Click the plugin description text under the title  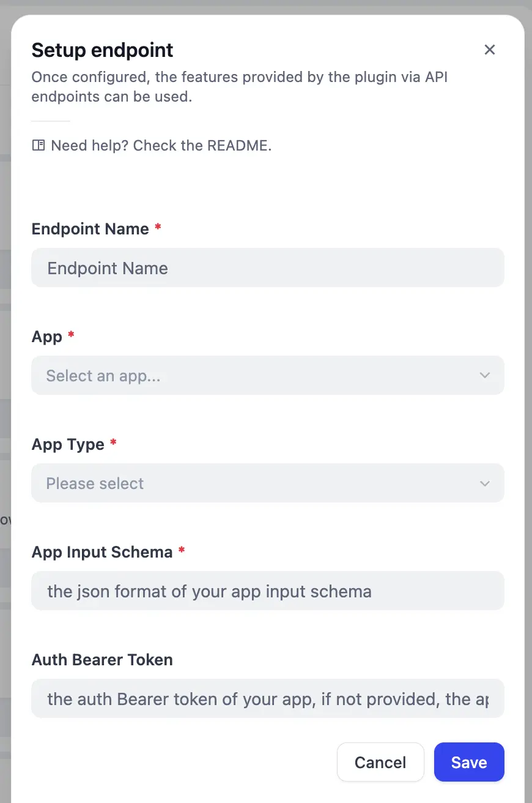point(240,88)
